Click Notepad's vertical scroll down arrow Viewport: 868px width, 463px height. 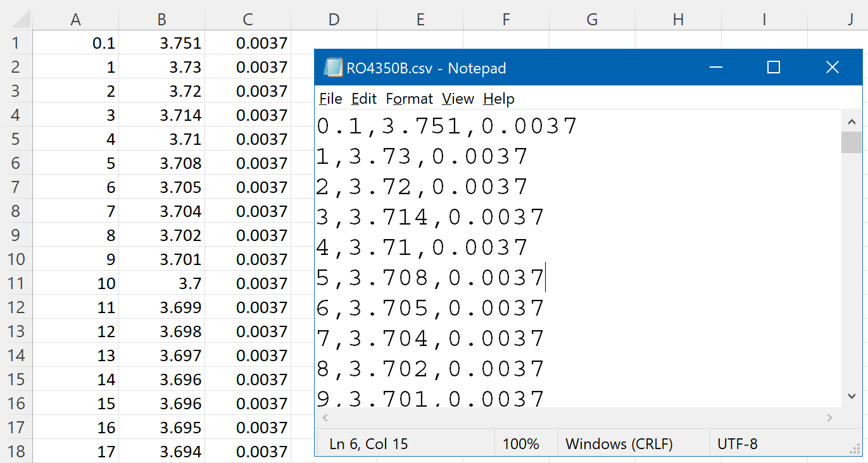point(852,396)
